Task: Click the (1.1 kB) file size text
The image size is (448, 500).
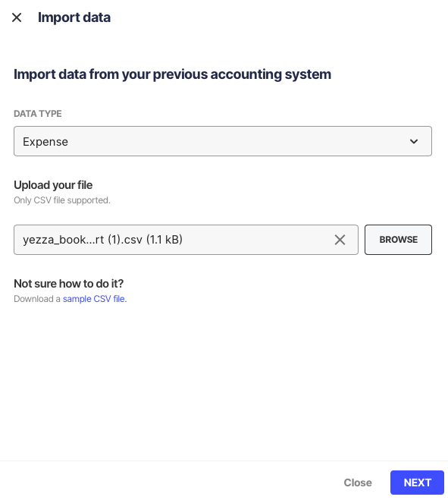Action: (164, 240)
